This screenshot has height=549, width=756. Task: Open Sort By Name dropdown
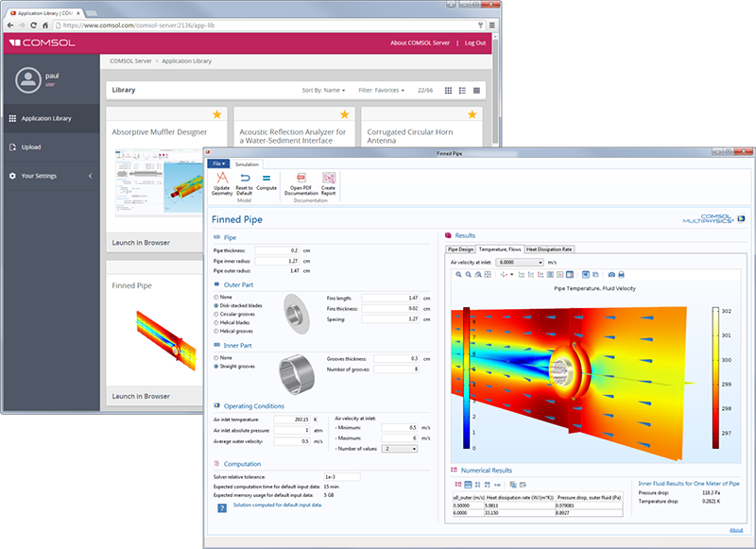[x=323, y=90]
